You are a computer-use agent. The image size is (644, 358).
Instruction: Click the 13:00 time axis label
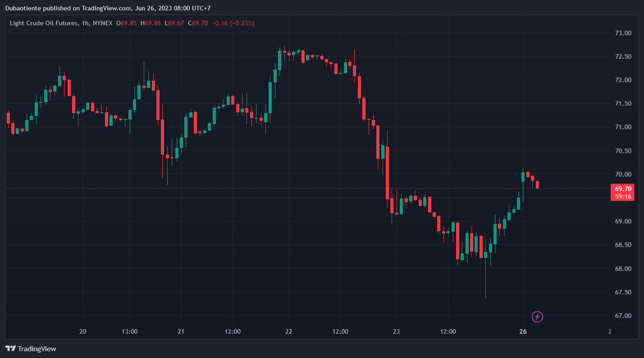point(129,331)
